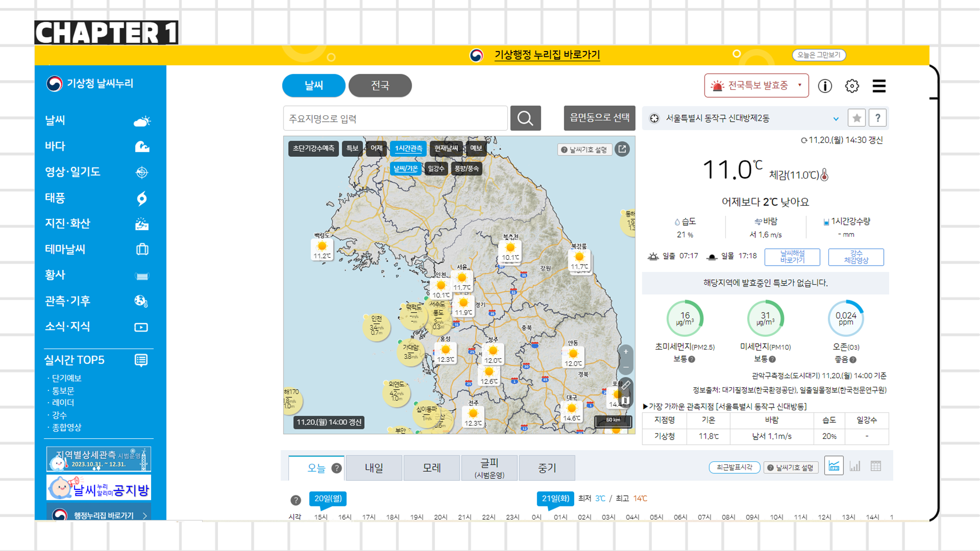The height and width of the screenshot is (551, 980).
Task: Open settings gear icon
Action: (x=852, y=86)
